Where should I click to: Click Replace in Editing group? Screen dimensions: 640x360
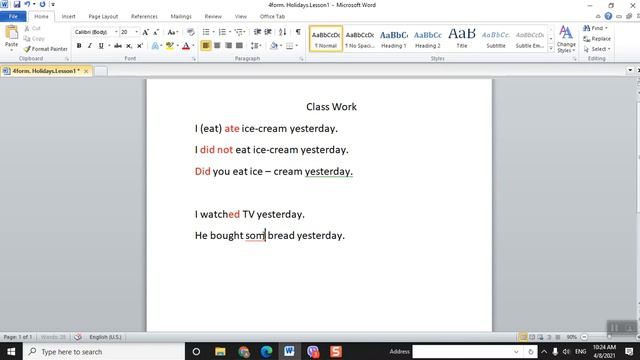pyautogui.click(x=597, y=39)
